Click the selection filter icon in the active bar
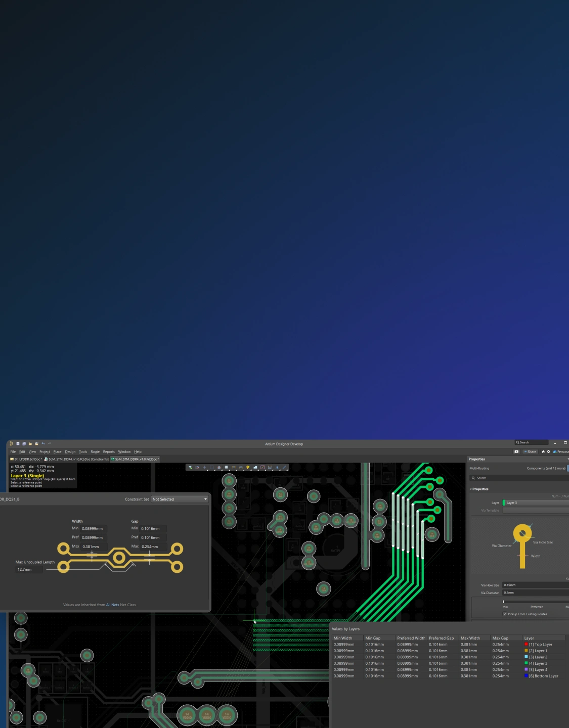The height and width of the screenshot is (728, 569). click(x=190, y=468)
